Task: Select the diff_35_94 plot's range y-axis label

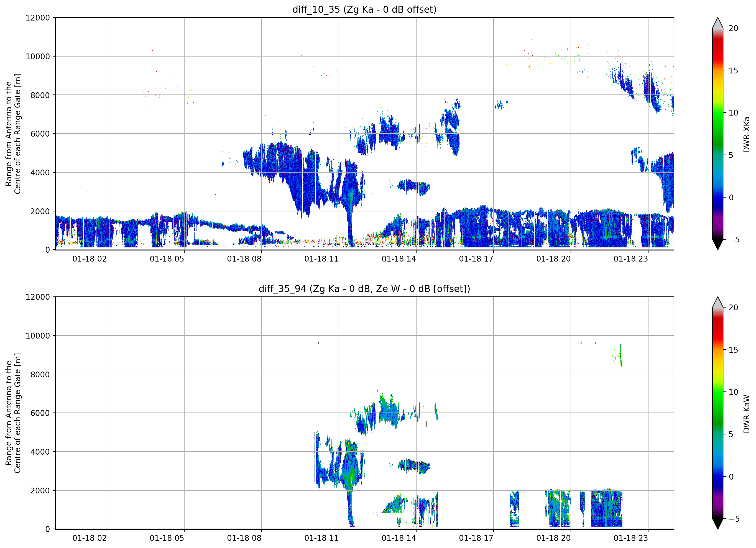Action: pos(13,413)
